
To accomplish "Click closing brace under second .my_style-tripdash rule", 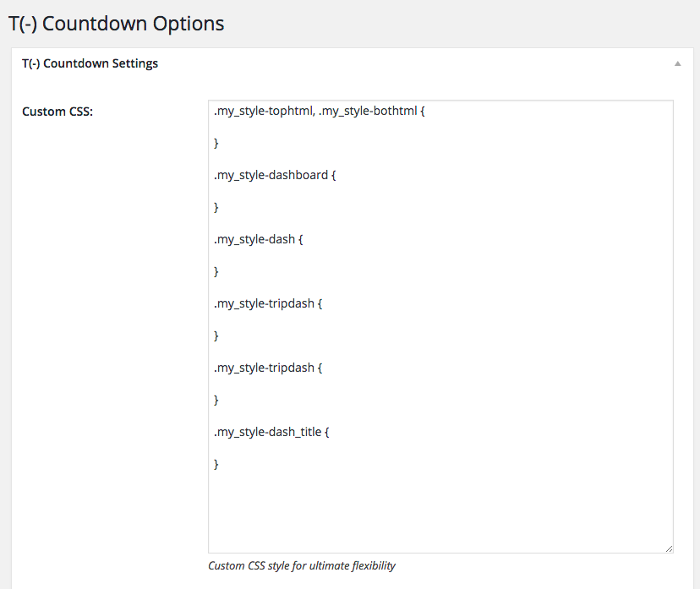I will 217,400.
